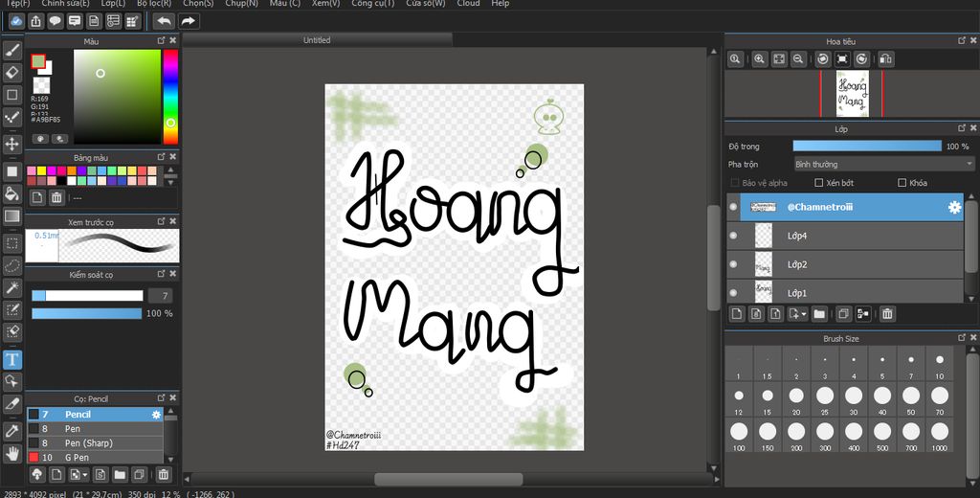Image resolution: width=980 pixels, height=498 pixels.
Task: Click the navigator canvas thumbnail
Action: (853, 94)
